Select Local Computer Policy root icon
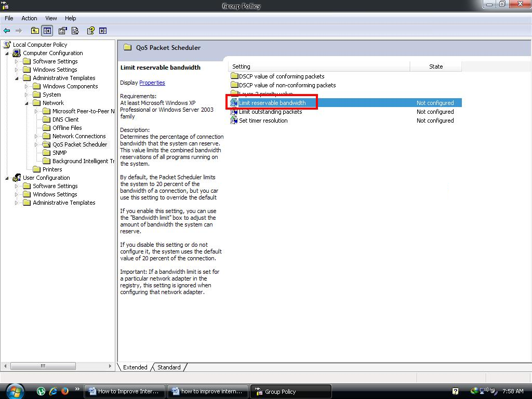532x399 pixels. click(7, 45)
